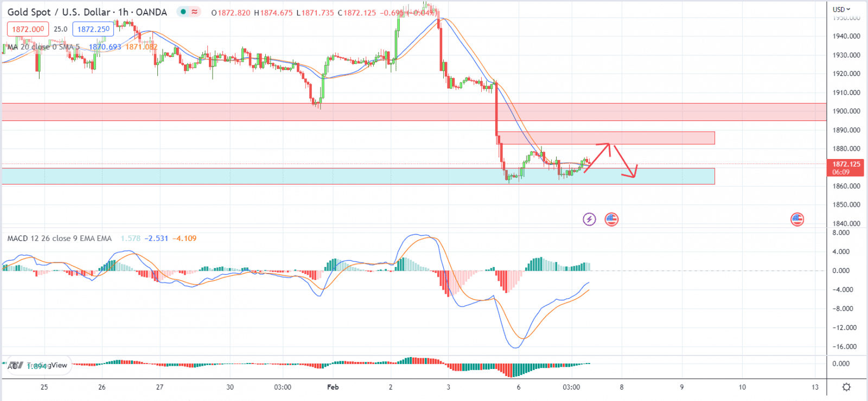Click MACD value -2.531 in legend
Image resolution: width=868 pixels, height=401 pixels.
pos(156,238)
